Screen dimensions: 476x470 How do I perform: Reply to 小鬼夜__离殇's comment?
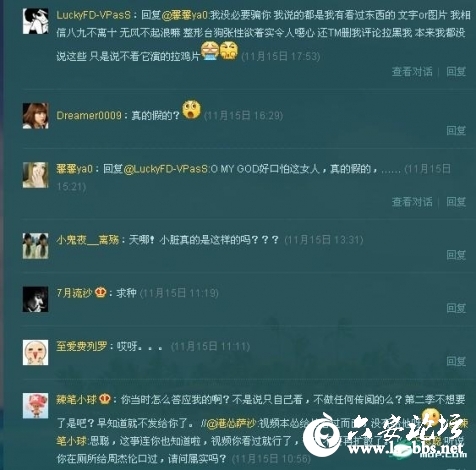pyautogui.click(x=456, y=255)
